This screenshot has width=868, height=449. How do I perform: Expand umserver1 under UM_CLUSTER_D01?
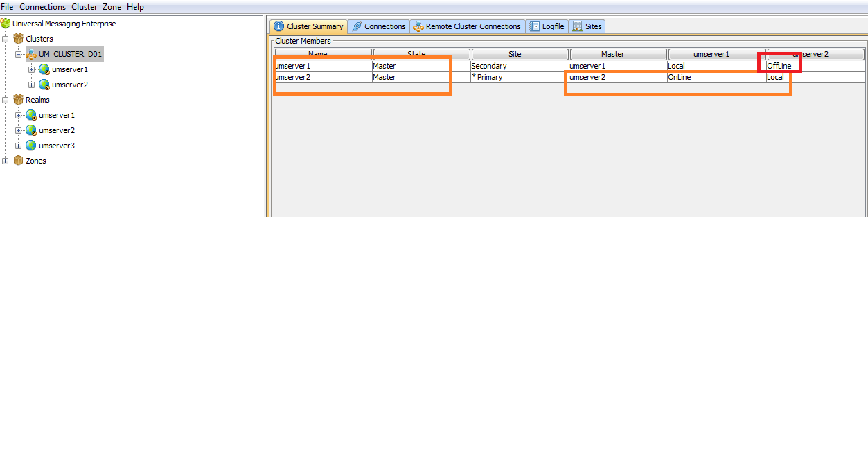(31, 69)
